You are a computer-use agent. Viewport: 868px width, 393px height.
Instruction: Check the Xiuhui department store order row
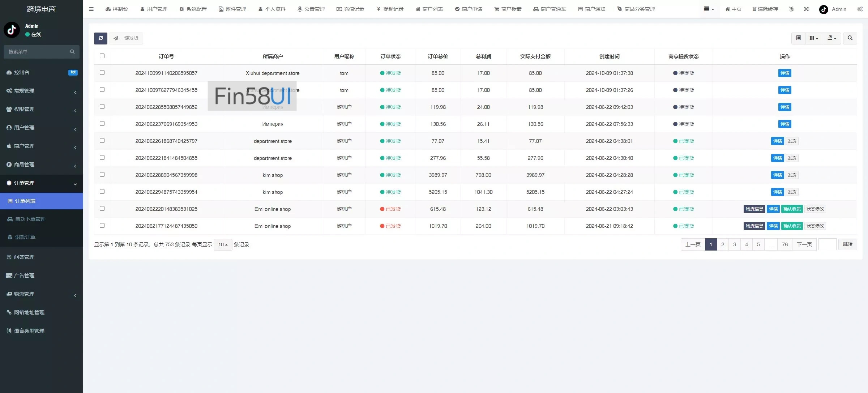[x=102, y=73]
